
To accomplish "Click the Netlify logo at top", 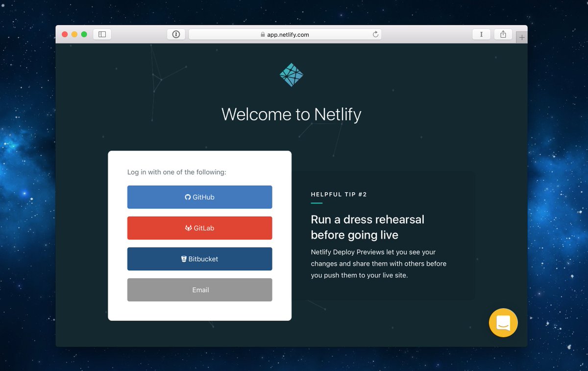I will coord(292,75).
